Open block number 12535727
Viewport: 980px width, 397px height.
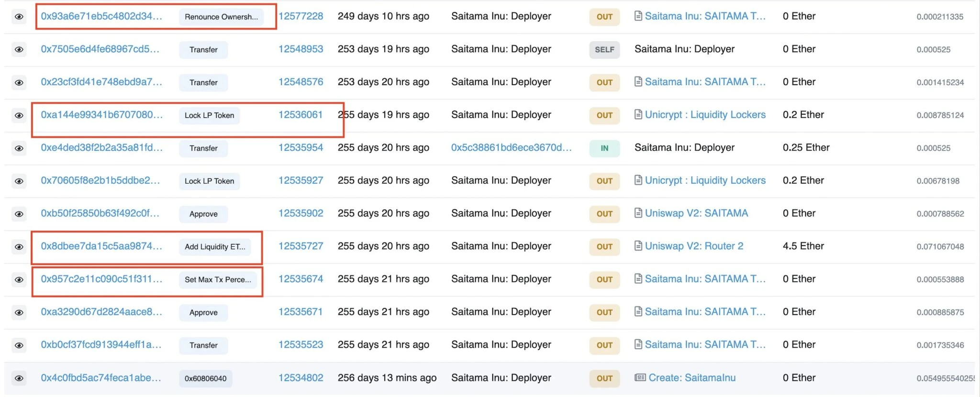(301, 246)
